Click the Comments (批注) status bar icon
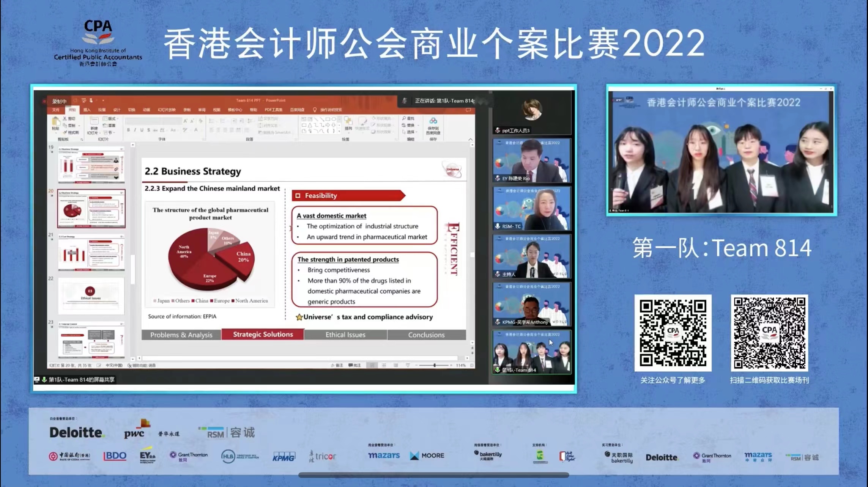The width and height of the screenshot is (868, 487). point(354,365)
